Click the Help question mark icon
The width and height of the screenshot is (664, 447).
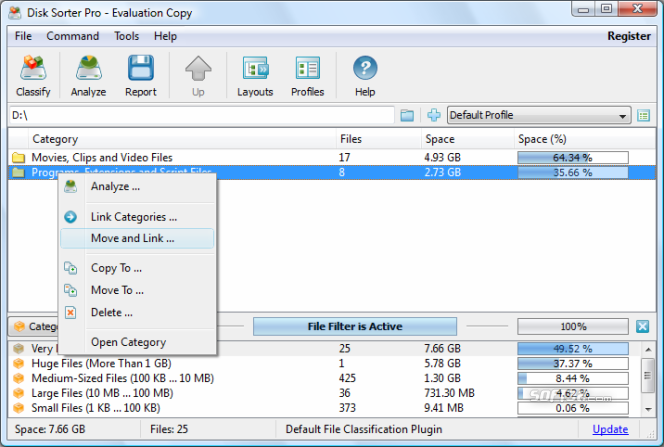tap(365, 68)
